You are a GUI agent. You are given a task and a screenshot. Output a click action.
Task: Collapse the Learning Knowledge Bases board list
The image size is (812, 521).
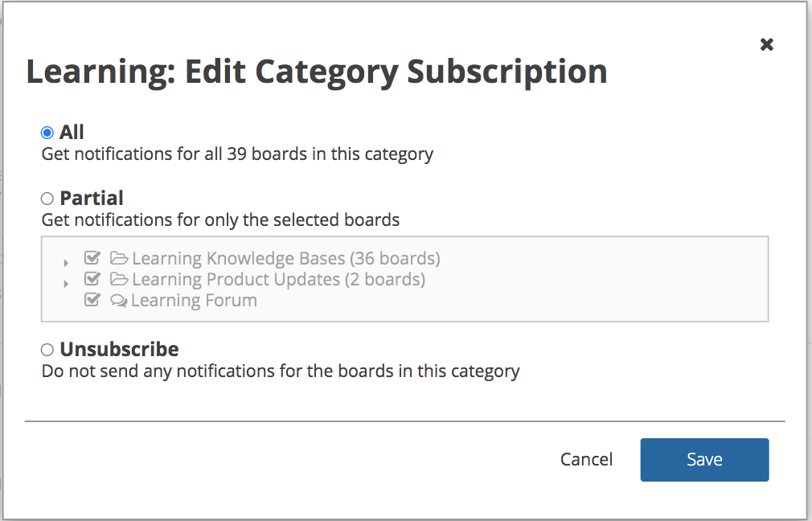[x=66, y=260]
